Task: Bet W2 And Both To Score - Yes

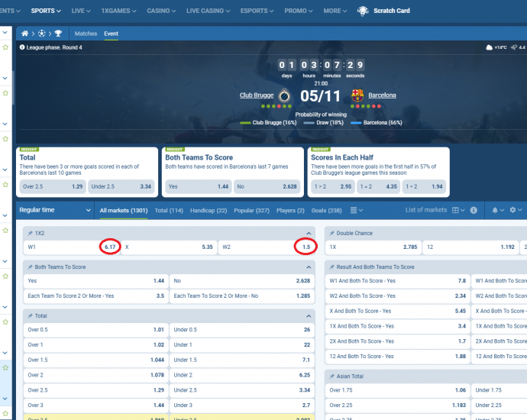Action: [x=397, y=296]
